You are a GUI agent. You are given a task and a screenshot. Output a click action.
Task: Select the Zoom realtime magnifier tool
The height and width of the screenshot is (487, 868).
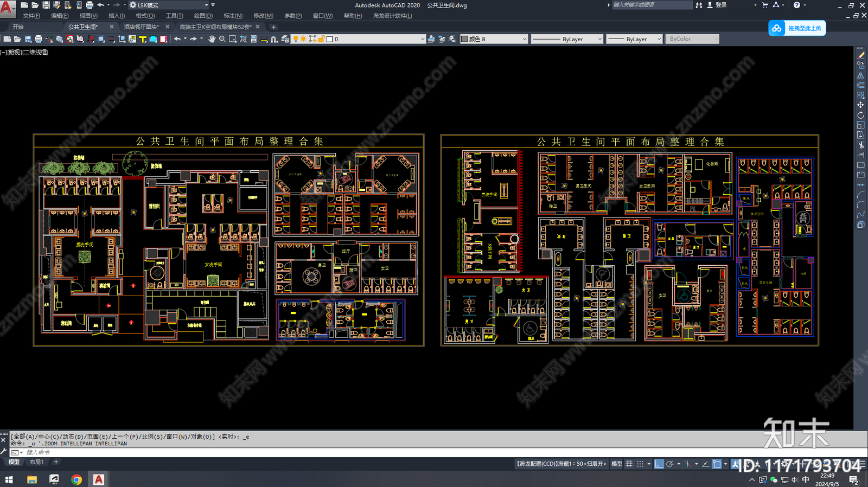222,39
